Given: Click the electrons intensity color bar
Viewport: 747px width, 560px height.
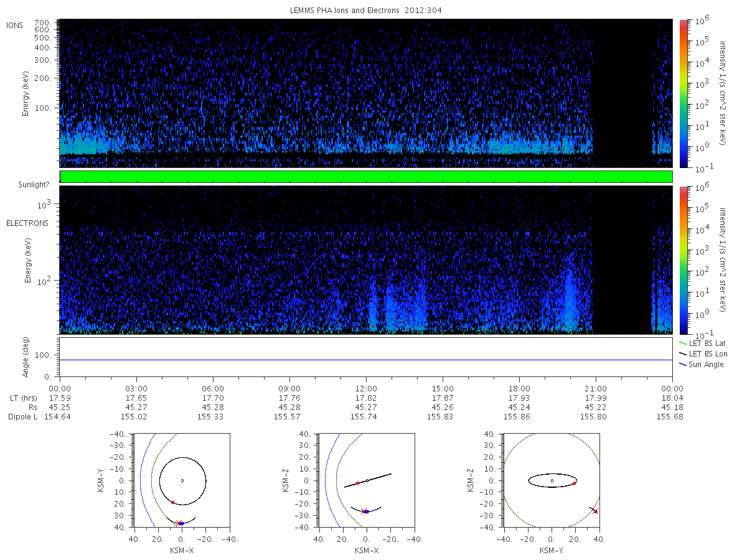Looking at the screenshot, I should pyautogui.click(x=683, y=259).
